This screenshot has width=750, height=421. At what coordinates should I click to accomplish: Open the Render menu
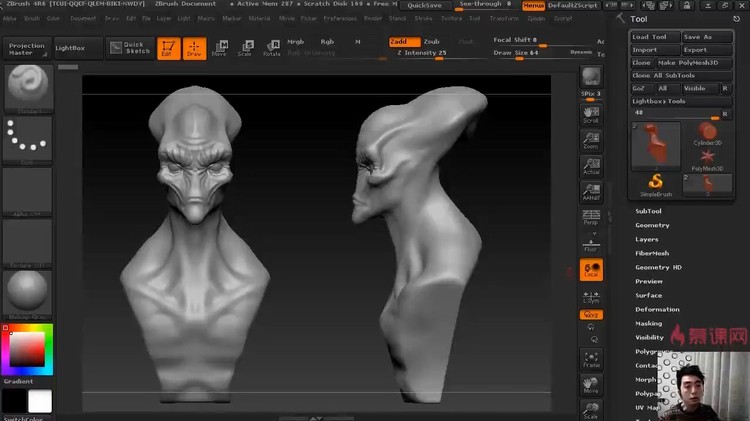point(372,18)
